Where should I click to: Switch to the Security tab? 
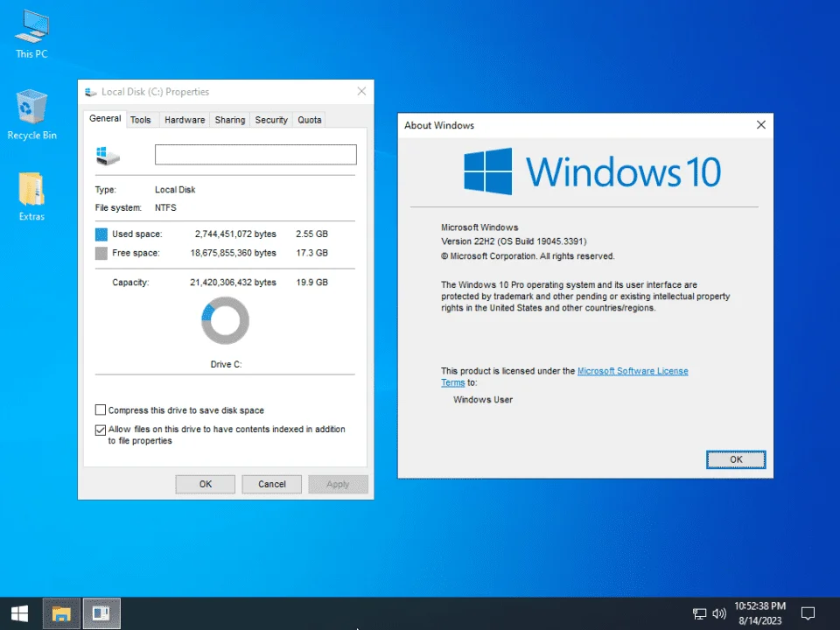(271, 120)
